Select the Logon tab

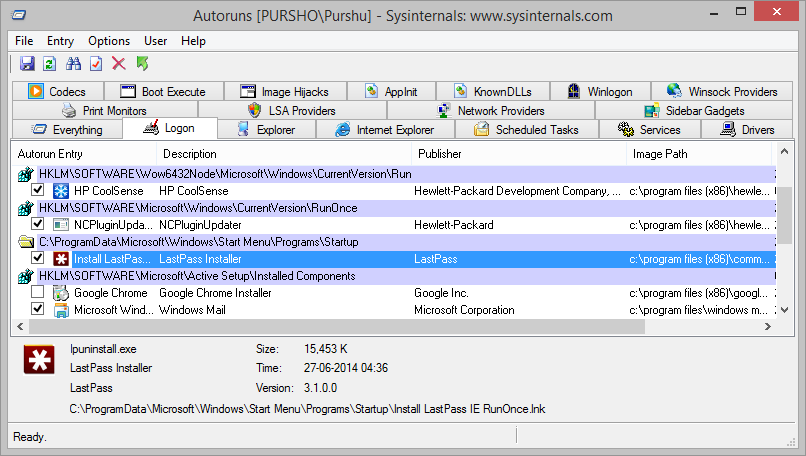pyautogui.click(x=170, y=128)
